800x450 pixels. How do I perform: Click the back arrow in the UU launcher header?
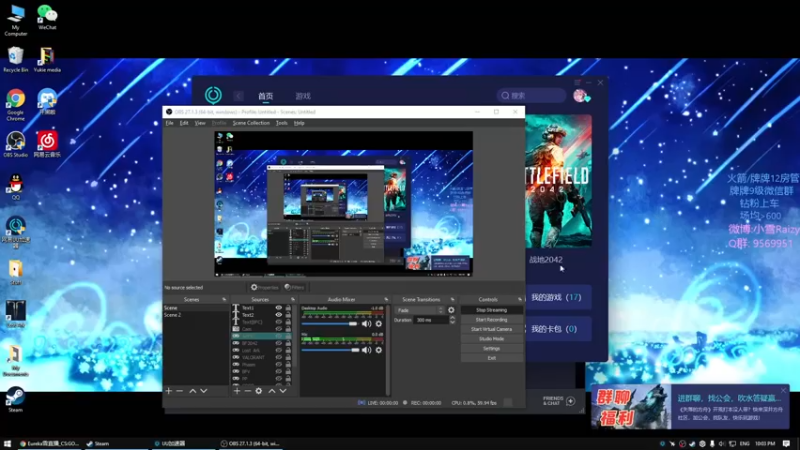[x=238, y=96]
